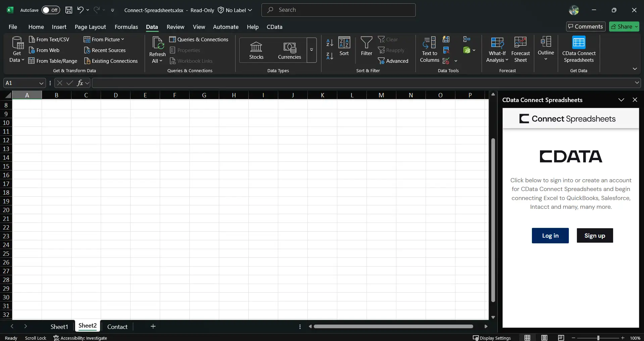The height and width of the screenshot is (341, 644).
Task: Select the Stocks data type
Action: point(256,50)
